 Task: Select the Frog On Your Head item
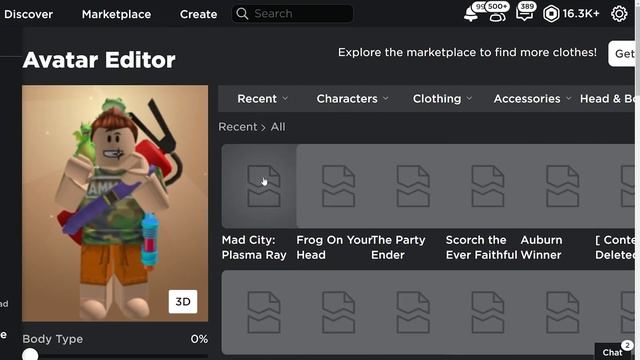pyautogui.click(x=334, y=186)
